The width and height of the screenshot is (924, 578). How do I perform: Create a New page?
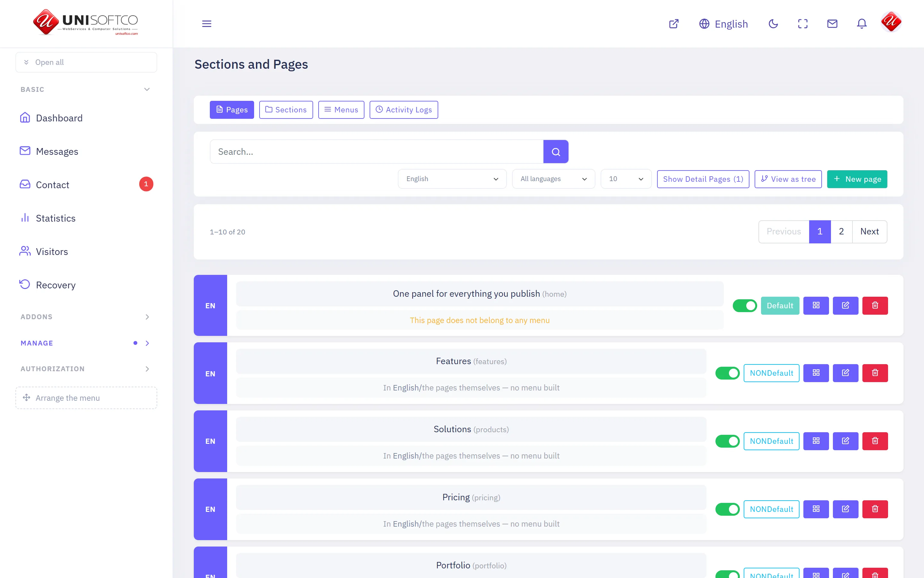[x=857, y=179]
